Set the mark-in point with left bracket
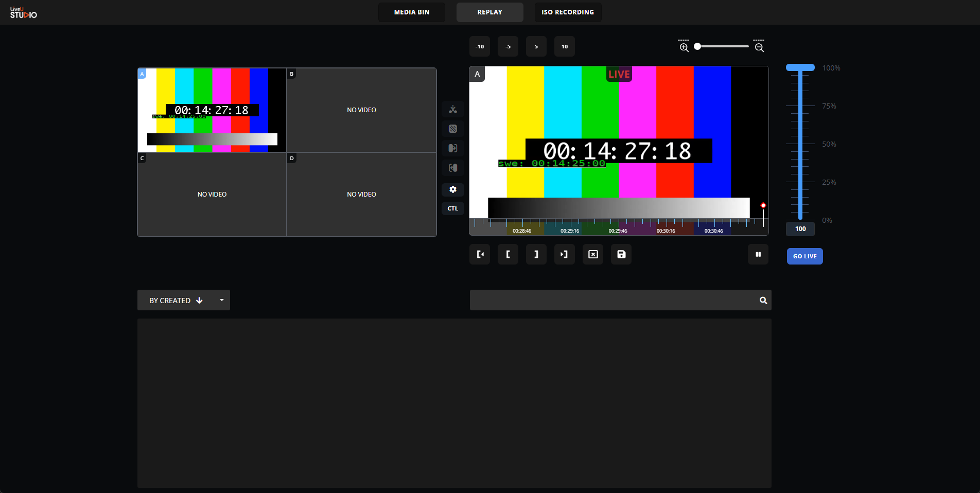This screenshot has width=980, height=493. (508, 254)
